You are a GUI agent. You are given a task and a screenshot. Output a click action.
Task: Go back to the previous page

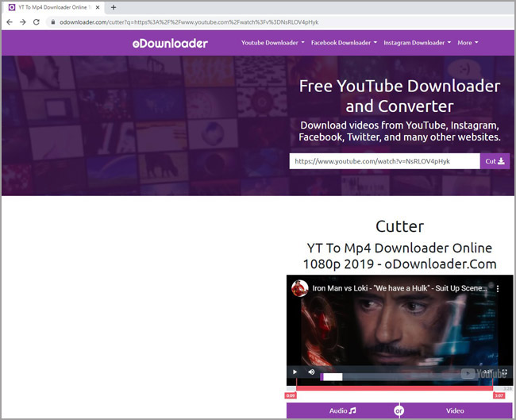[10, 22]
